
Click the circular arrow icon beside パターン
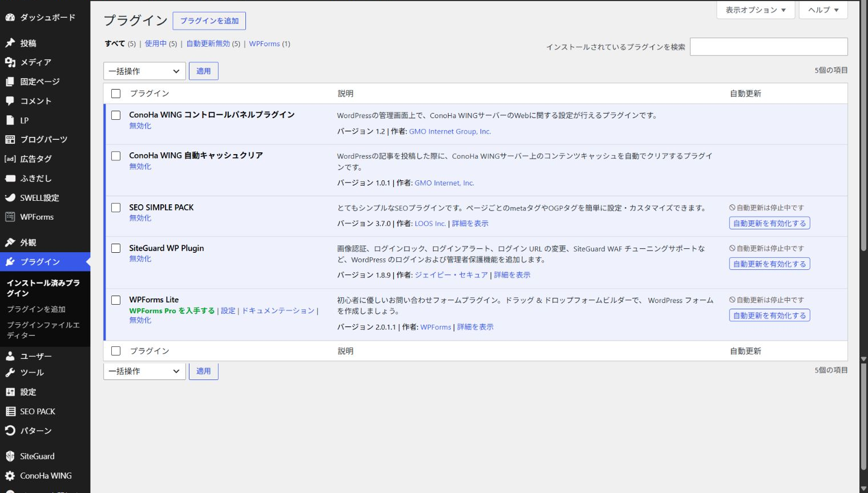coord(10,431)
